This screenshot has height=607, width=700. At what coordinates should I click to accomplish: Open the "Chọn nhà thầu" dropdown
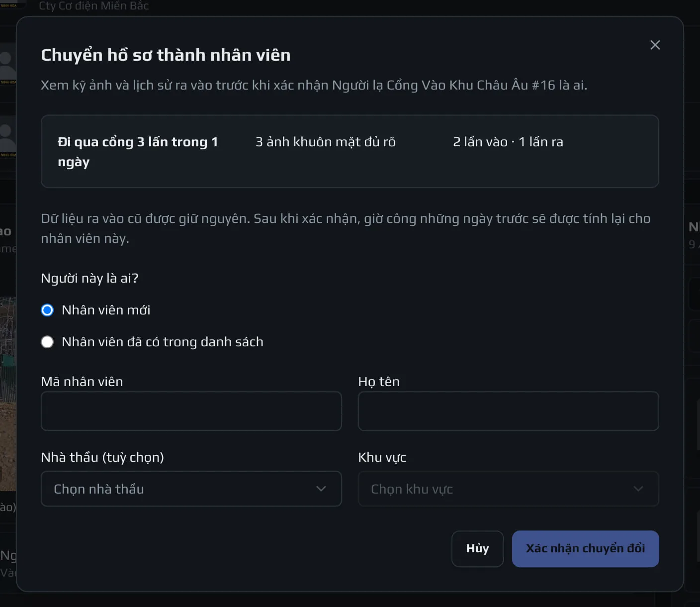point(191,489)
